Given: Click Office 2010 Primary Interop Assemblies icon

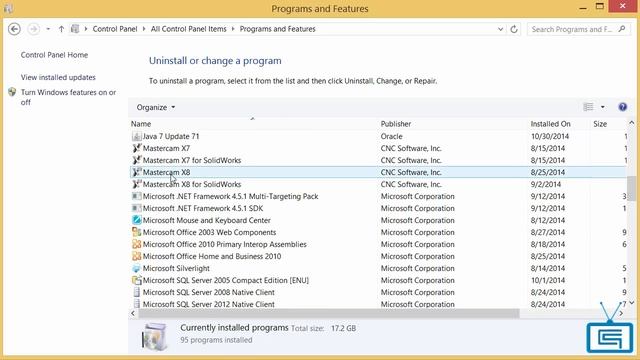Looking at the screenshot, I should coord(137,244).
